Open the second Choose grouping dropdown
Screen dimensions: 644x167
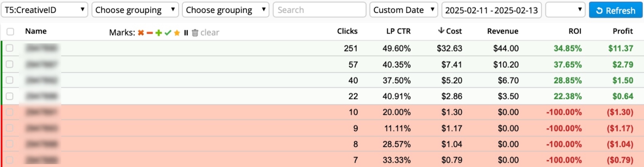pos(225,10)
